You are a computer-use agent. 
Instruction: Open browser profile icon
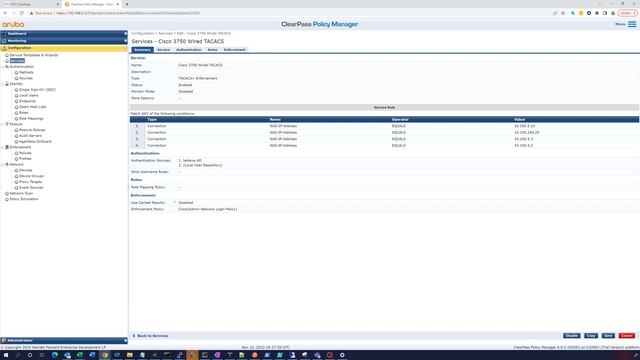pyautogui.click(x=613, y=13)
